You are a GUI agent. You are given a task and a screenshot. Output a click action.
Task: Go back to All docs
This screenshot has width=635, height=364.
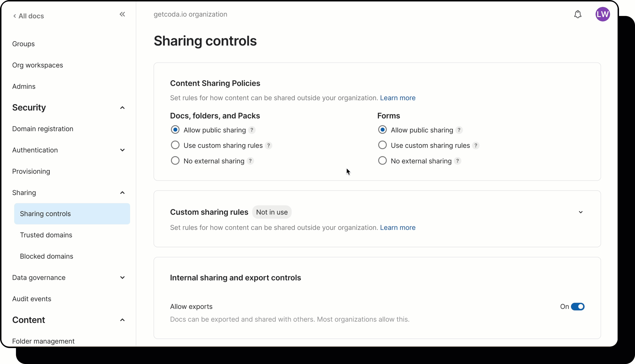pos(29,16)
